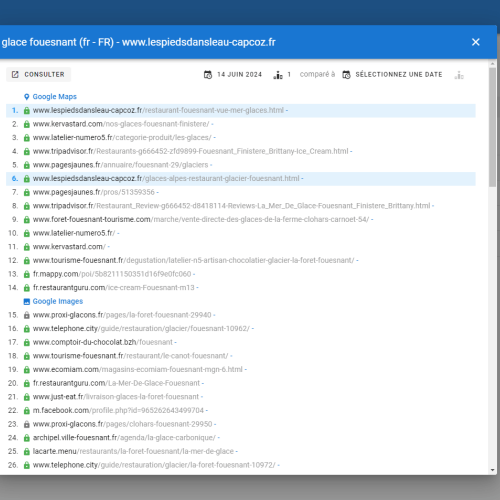Open the 14 JUIN 2024 calendar icon

coord(208,75)
